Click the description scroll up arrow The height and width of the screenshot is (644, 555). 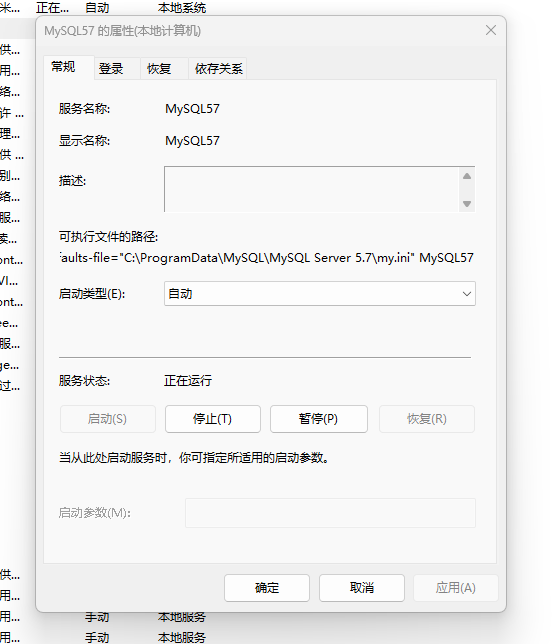point(467,176)
